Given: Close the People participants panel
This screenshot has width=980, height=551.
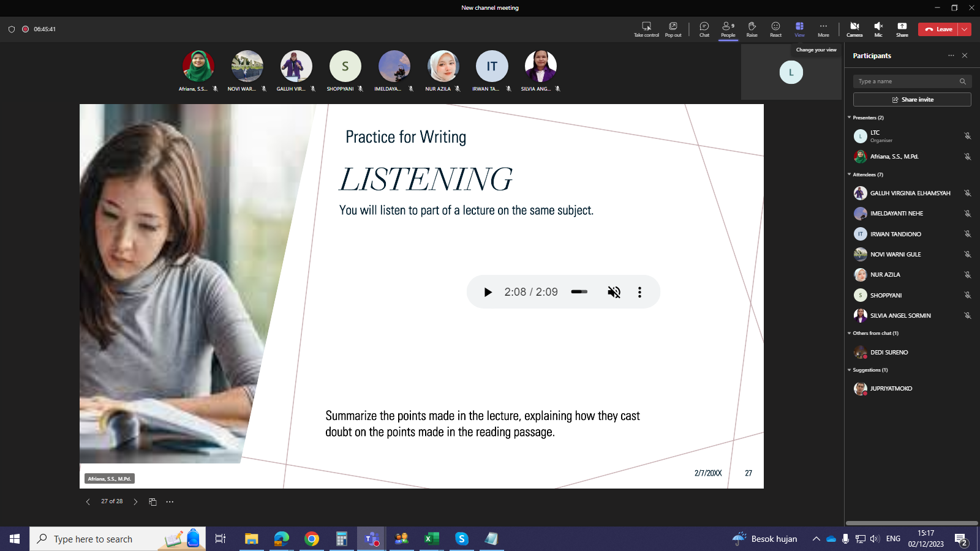Looking at the screenshot, I should [965, 56].
